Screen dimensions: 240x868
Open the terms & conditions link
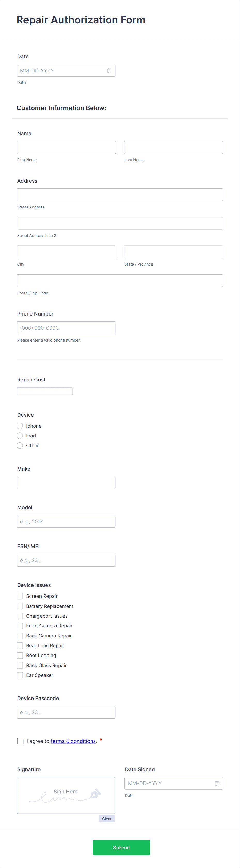73,741
